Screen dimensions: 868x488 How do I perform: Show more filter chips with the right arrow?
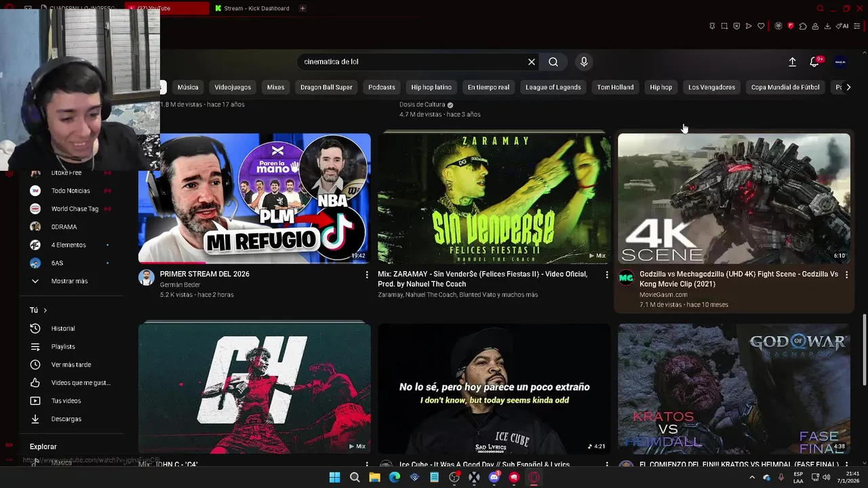click(x=848, y=87)
